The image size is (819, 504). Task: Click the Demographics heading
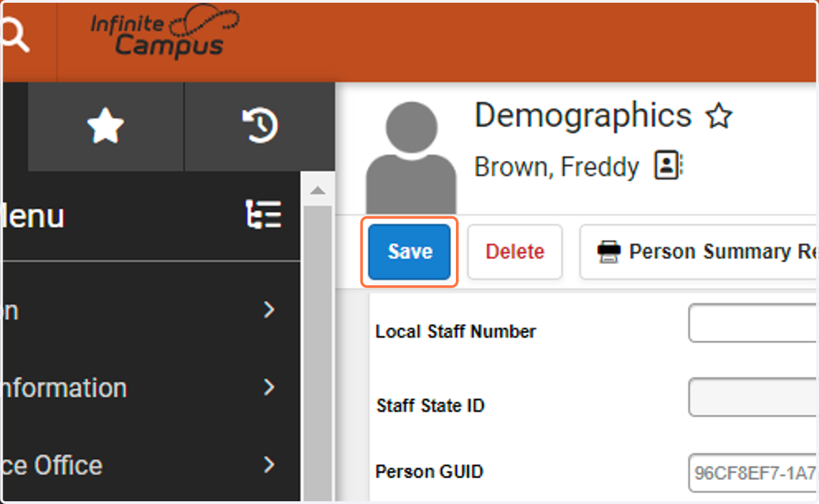583,115
